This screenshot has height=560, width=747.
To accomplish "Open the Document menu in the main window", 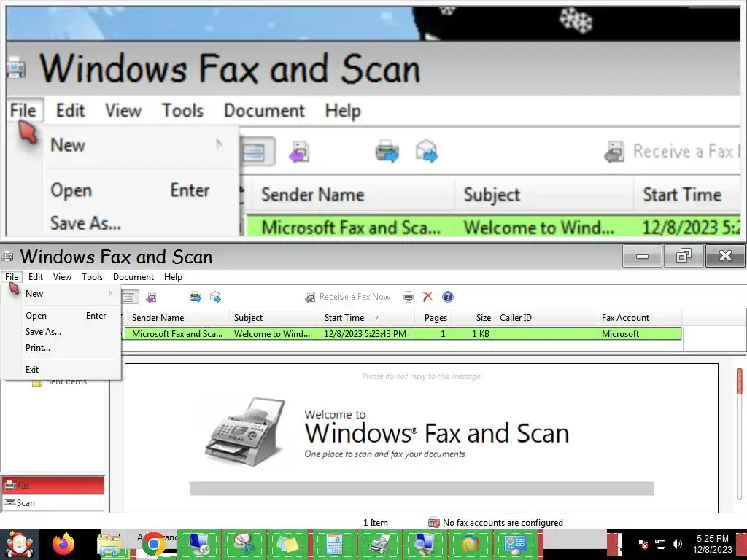I will [x=133, y=277].
